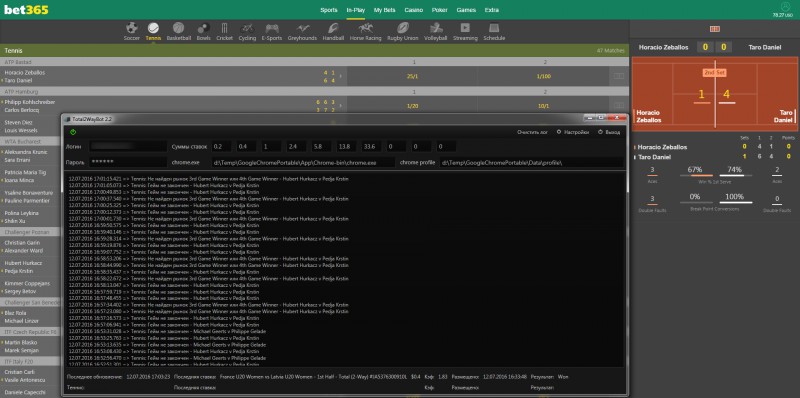Open the Sports top menu
Viewport: 800px width, 398px height.
[x=329, y=10]
